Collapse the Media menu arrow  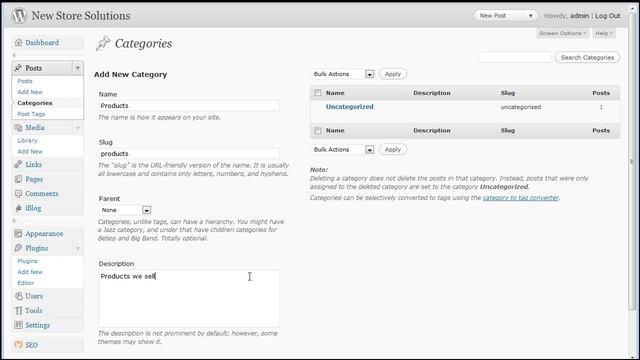click(78, 128)
